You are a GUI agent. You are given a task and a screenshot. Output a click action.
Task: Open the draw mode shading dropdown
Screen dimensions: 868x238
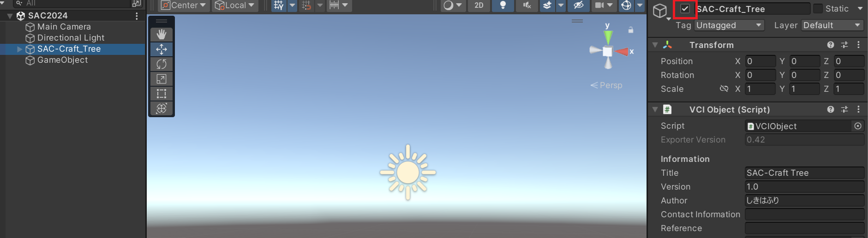(x=452, y=6)
